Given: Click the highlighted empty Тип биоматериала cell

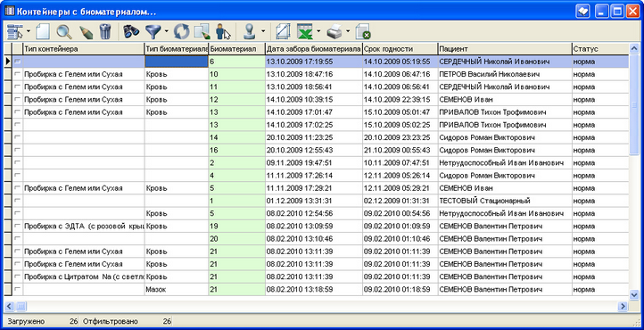Looking at the screenshot, I should point(177,62).
